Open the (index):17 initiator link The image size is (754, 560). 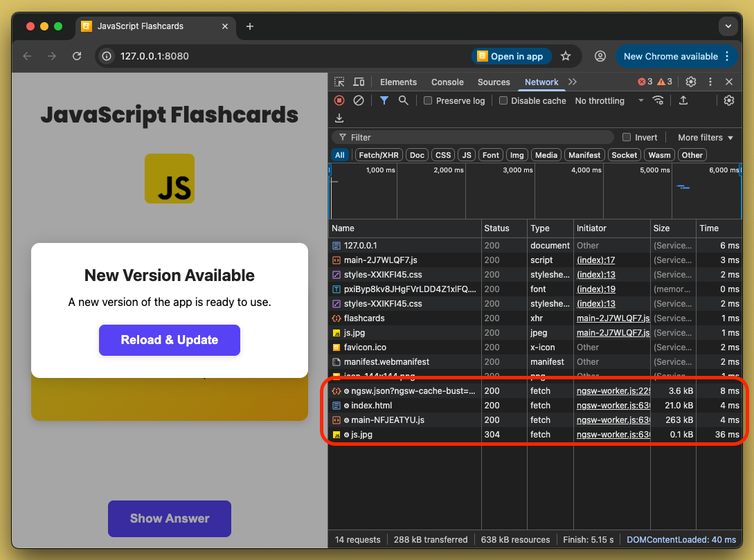pos(595,260)
